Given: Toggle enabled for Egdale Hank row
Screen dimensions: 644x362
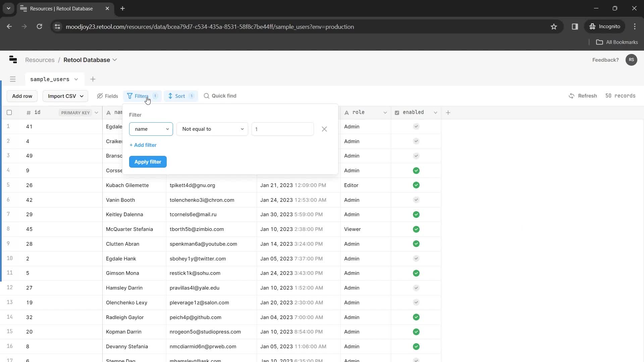Looking at the screenshot, I should point(416,258).
